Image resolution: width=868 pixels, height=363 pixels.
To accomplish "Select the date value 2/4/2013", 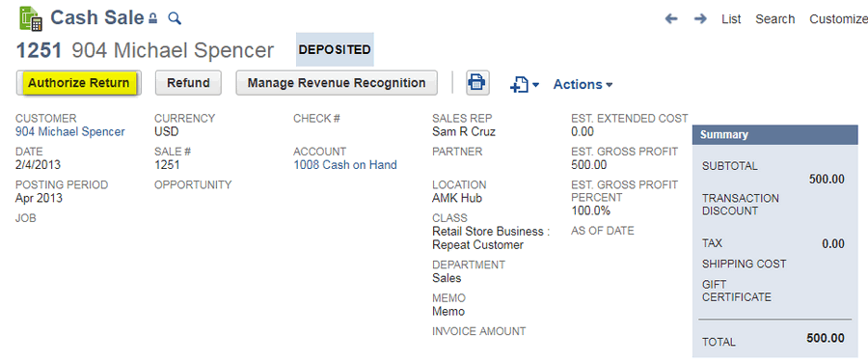I will (39, 165).
